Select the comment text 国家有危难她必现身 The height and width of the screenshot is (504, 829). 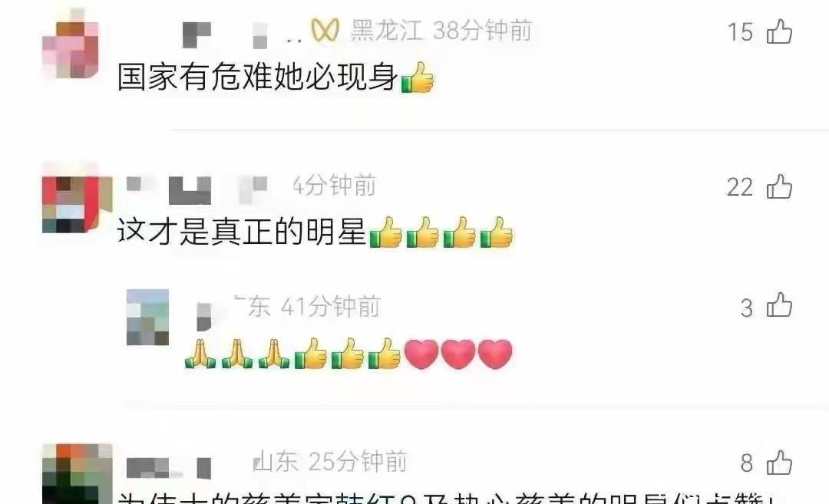257,77
